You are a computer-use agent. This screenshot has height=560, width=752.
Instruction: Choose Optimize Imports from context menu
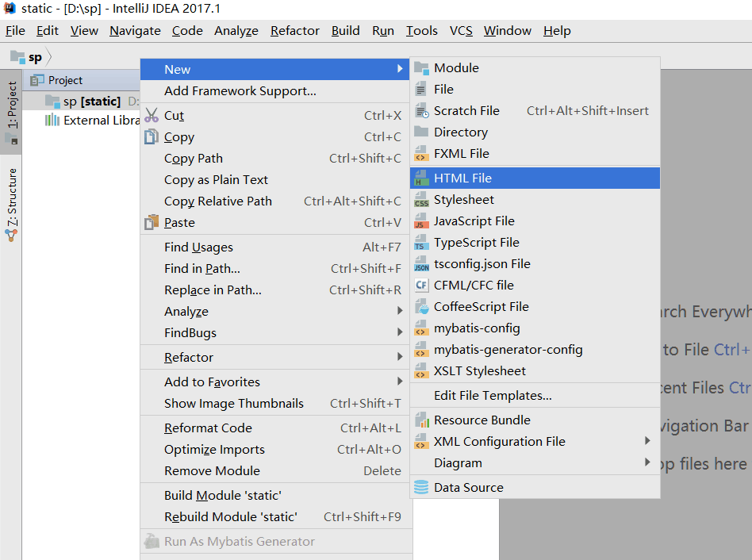point(276,450)
